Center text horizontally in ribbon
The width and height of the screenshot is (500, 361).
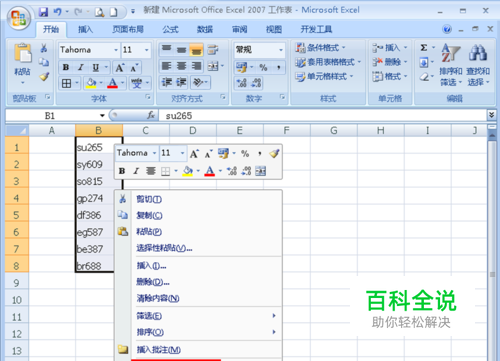181,66
